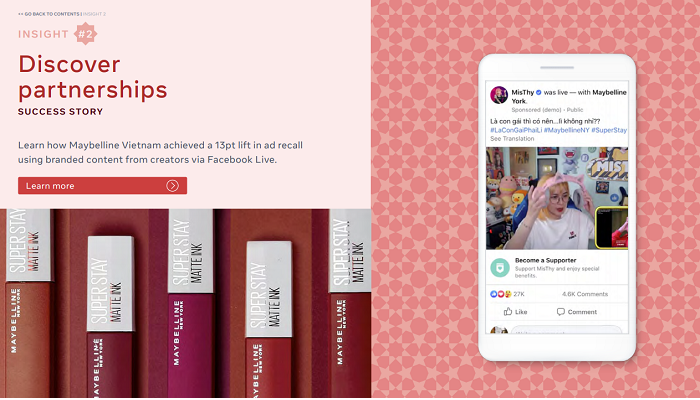
Task: Click the Go Back to Contents link
Action: [49, 14]
